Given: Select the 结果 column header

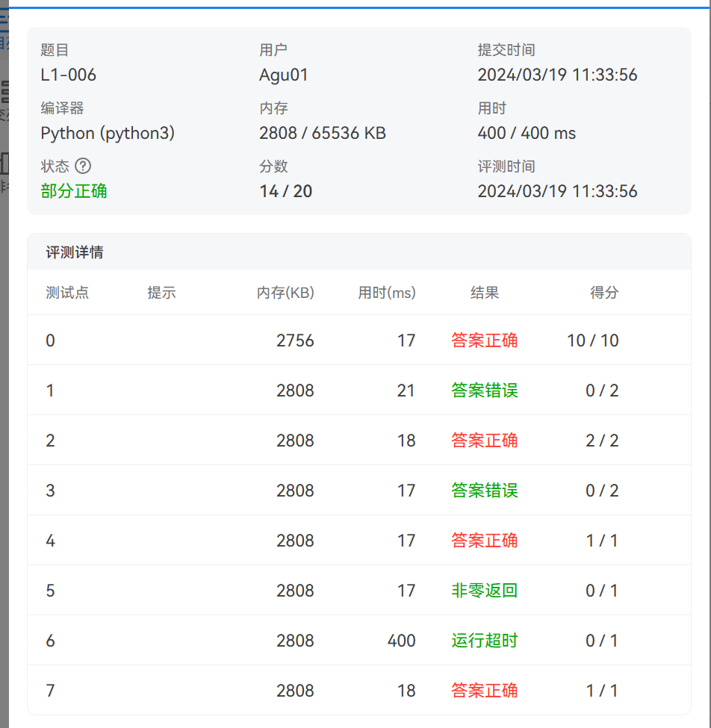Looking at the screenshot, I should [485, 293].
